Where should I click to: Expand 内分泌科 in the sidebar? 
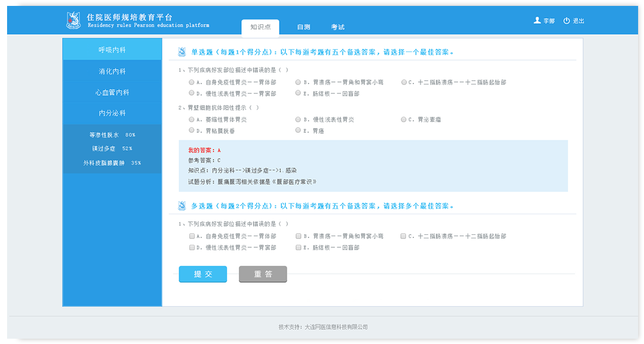(x=112, y=113)
